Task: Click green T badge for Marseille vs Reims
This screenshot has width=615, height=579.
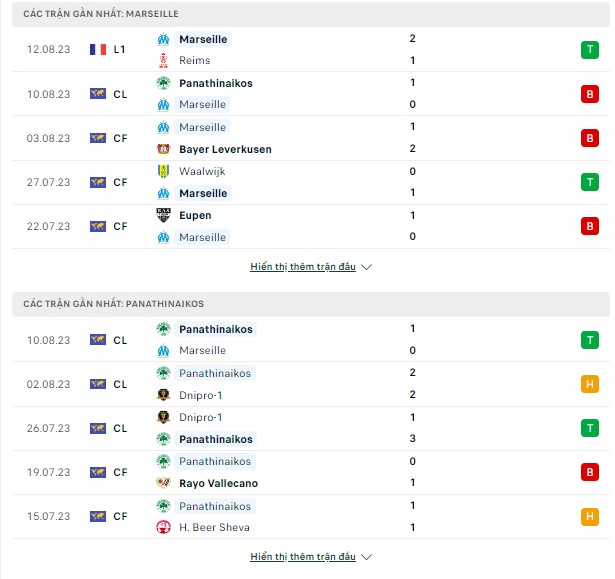Action: pyautogui.click(x=590, y=50)
